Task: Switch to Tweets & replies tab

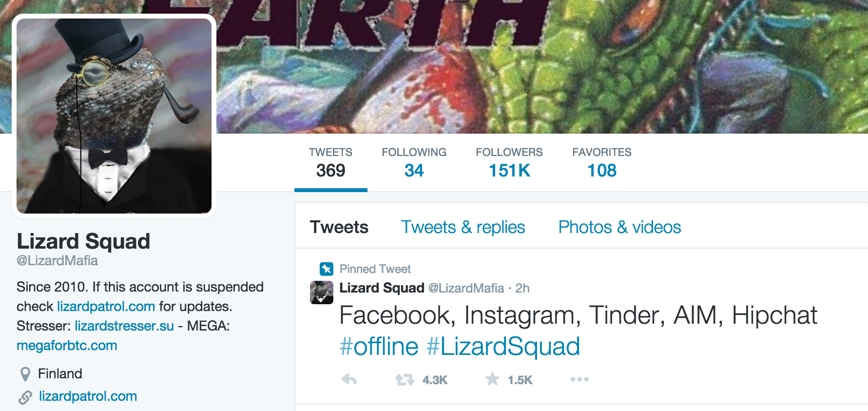Action: coord(463,227)
